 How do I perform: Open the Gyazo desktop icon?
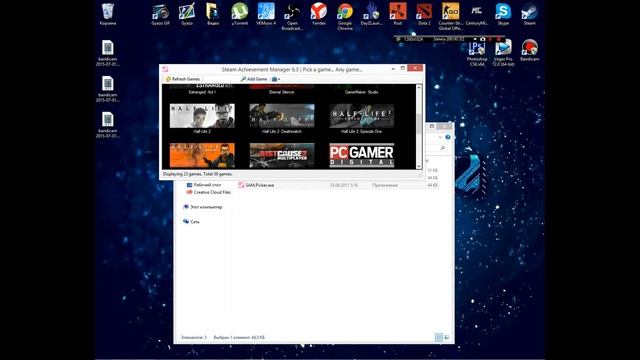point(187,14)
